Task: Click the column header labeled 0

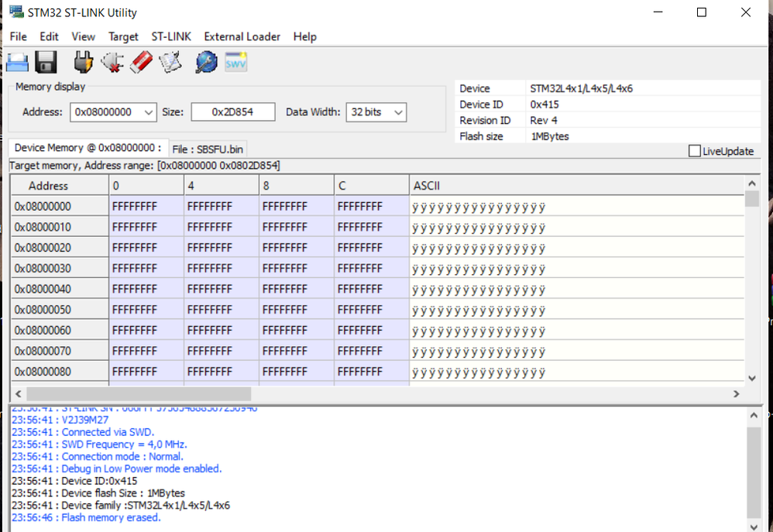Action: pos(146,186)
